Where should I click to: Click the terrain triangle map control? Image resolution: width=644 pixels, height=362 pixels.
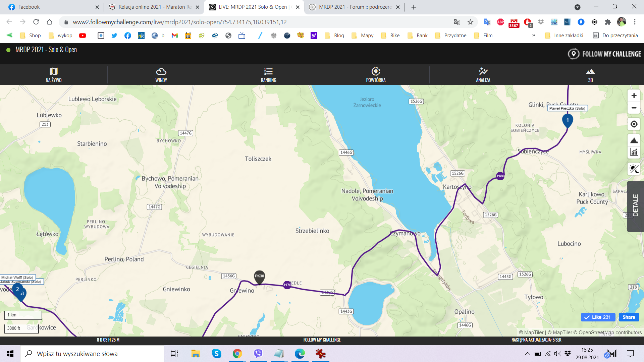coord(634,140)
